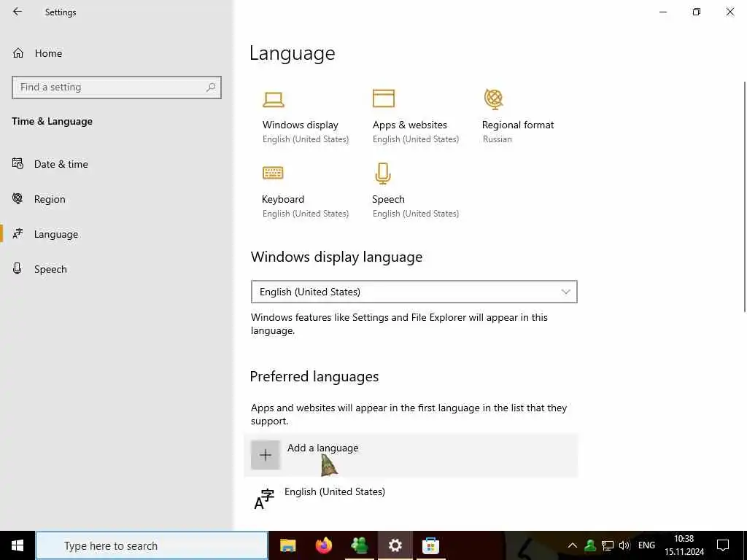Click the Windows display laptop icon
This screenshot has height=560, width=747.
click(x=274, y=99)
